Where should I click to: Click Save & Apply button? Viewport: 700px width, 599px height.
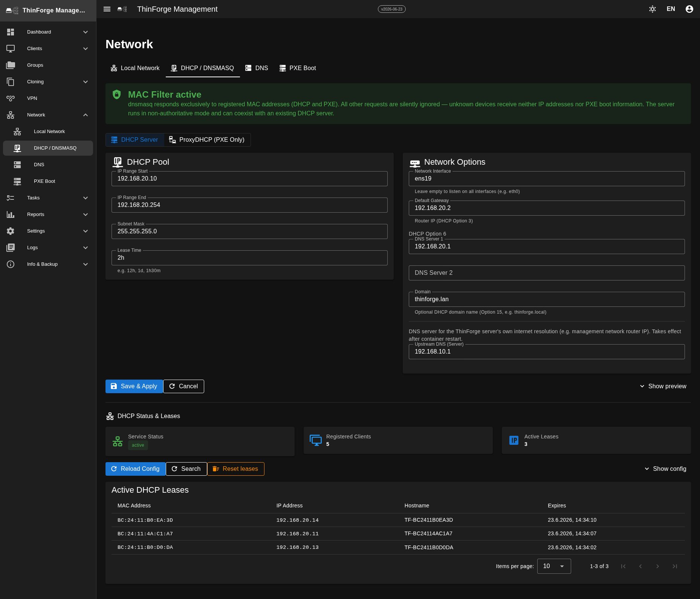point(134,386)
